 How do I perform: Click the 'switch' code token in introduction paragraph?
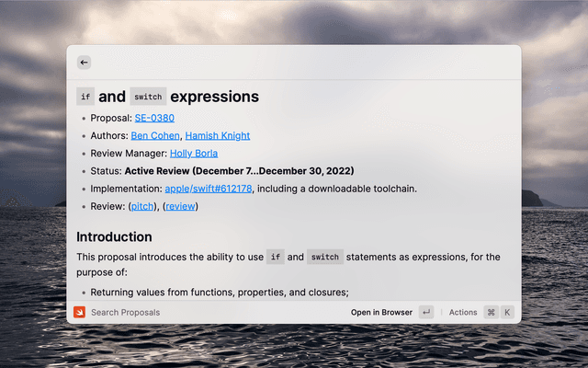325,257
